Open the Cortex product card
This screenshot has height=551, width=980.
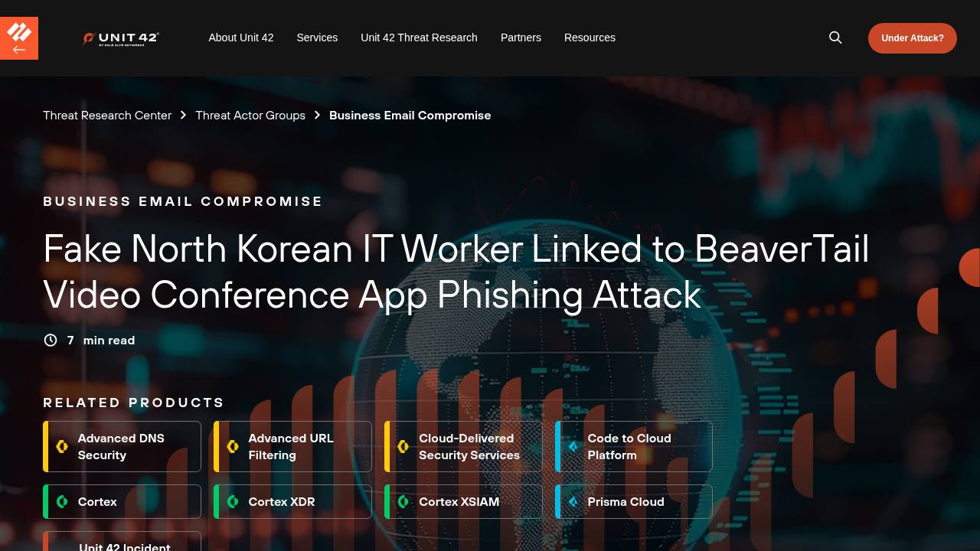(122, 502)
